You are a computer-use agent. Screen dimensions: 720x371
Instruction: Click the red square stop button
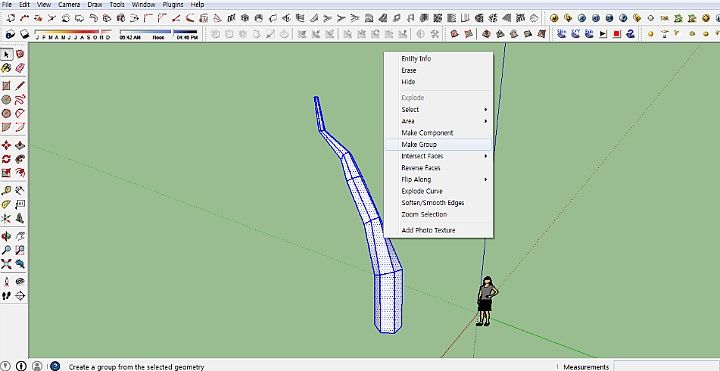[617, 34]
